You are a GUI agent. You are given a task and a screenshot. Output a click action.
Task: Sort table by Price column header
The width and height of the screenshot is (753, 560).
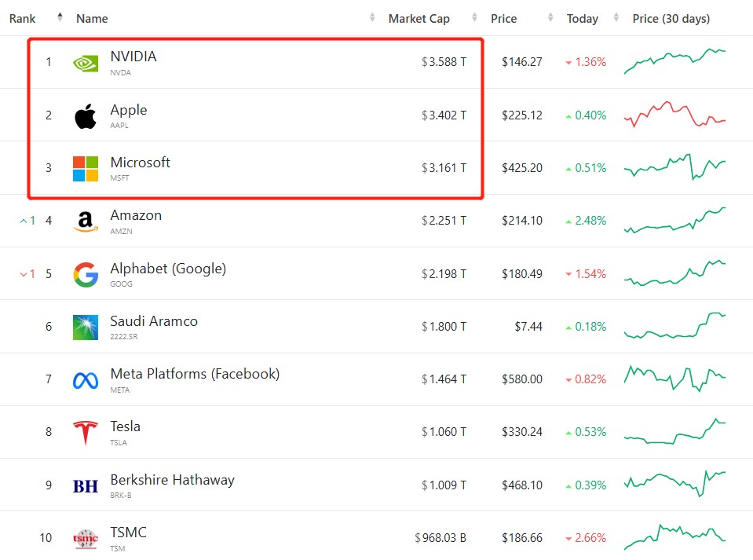point(503,18)
